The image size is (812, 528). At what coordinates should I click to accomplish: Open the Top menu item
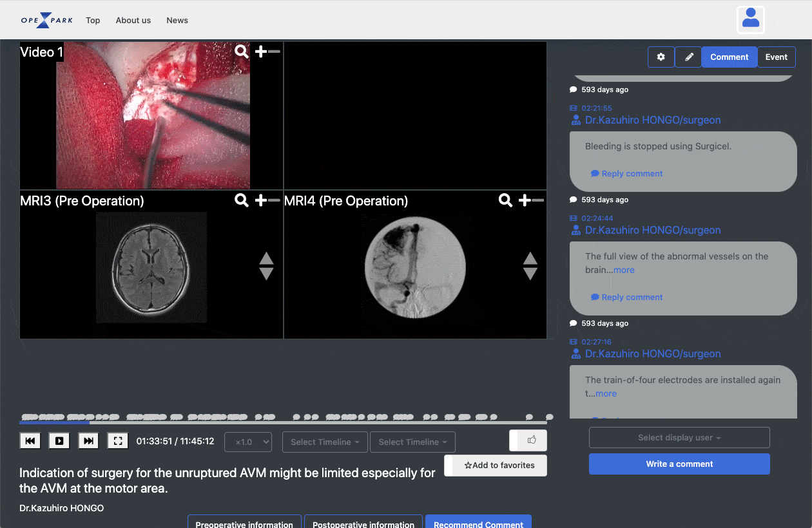click(93, 20)
